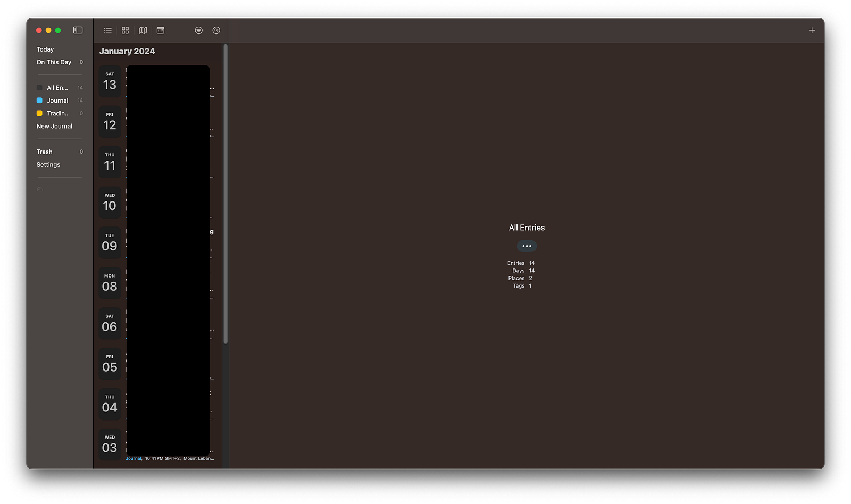Screen dimensions: 851x504
Task: Open the calendar view icon
Action: pyautogui.click(x=160, y=30)
